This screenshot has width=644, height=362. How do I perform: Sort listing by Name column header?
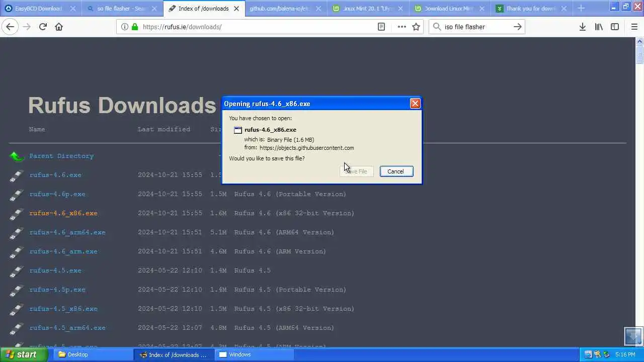(x=37, y=129)
